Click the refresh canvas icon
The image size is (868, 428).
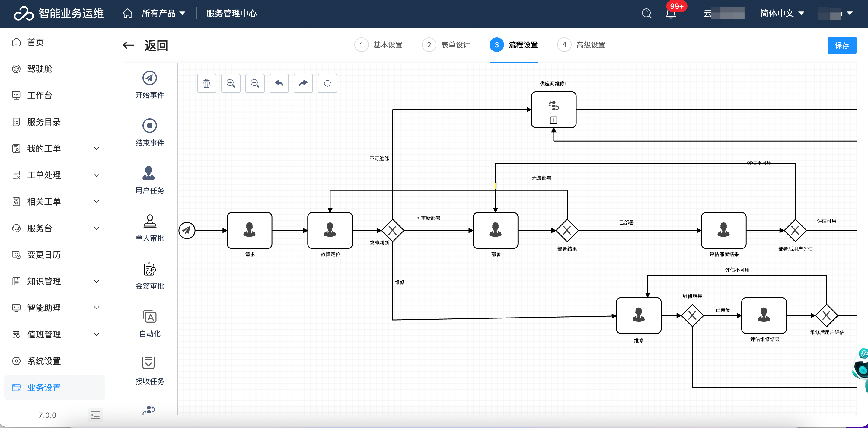327,83
